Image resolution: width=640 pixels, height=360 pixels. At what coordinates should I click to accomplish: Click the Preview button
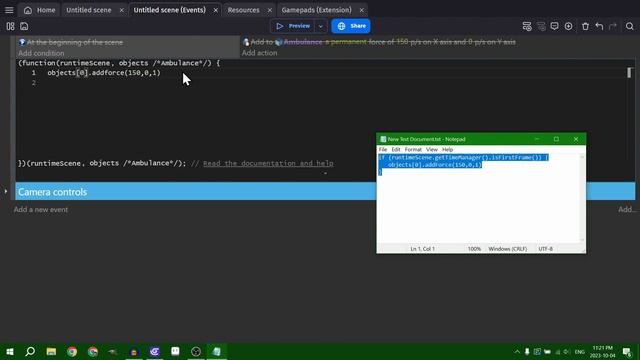click(x=293, y=26)
